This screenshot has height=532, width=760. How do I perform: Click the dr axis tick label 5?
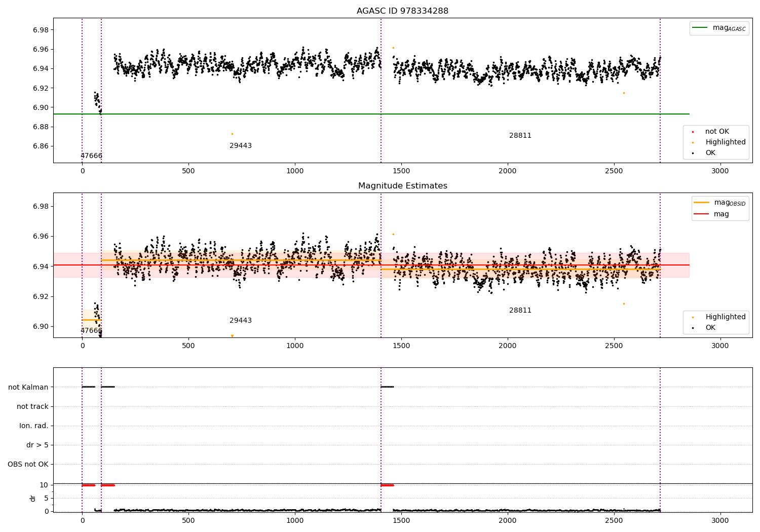[46, 498]
